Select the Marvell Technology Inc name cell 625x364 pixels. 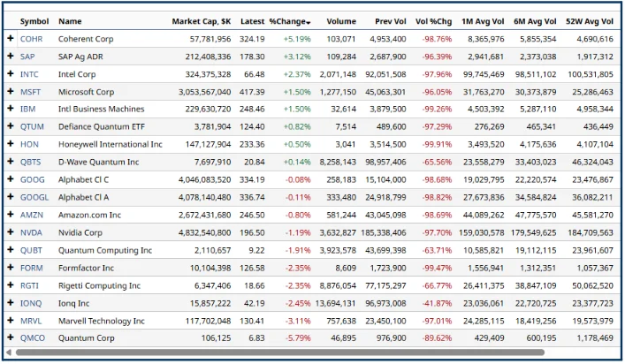point(102,321)
